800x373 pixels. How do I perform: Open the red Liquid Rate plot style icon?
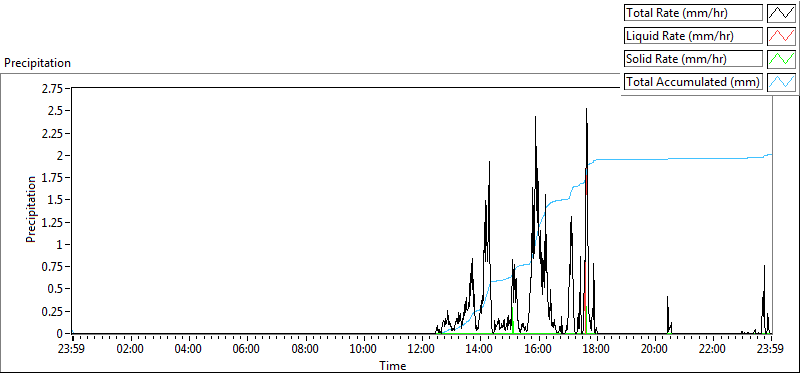[x=782, y=36]
